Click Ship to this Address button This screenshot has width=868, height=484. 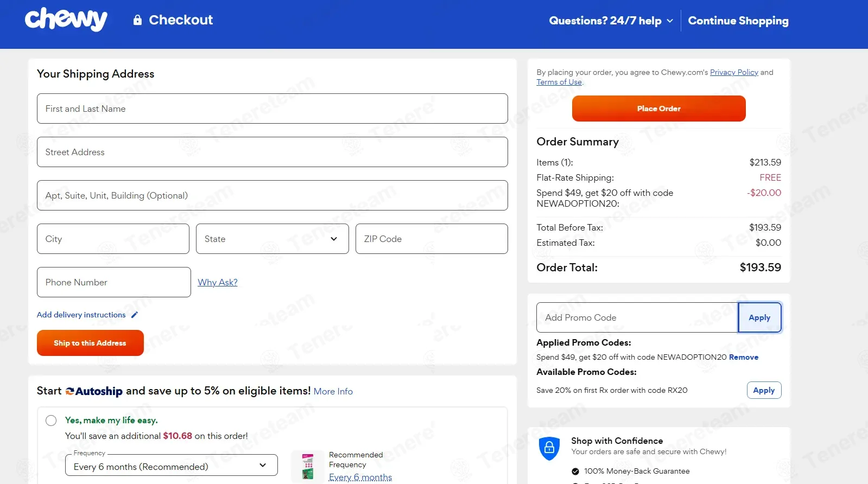(x=90, y=343)
